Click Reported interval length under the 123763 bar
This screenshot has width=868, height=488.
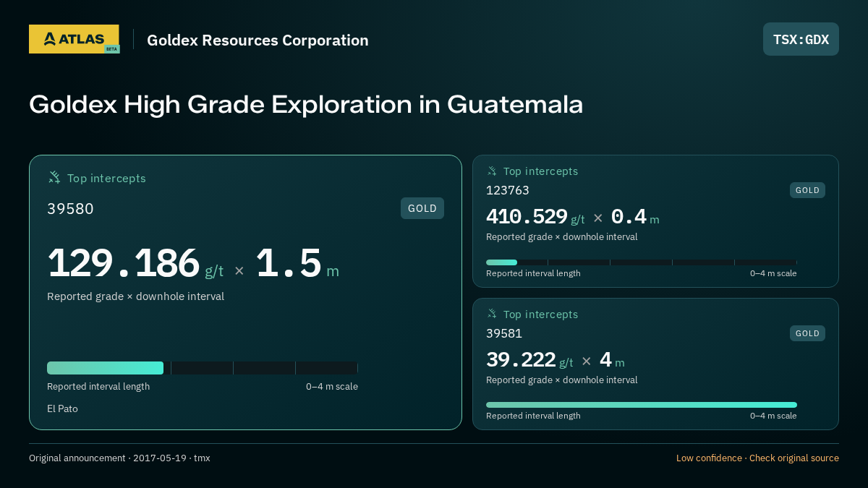[533, 273]
